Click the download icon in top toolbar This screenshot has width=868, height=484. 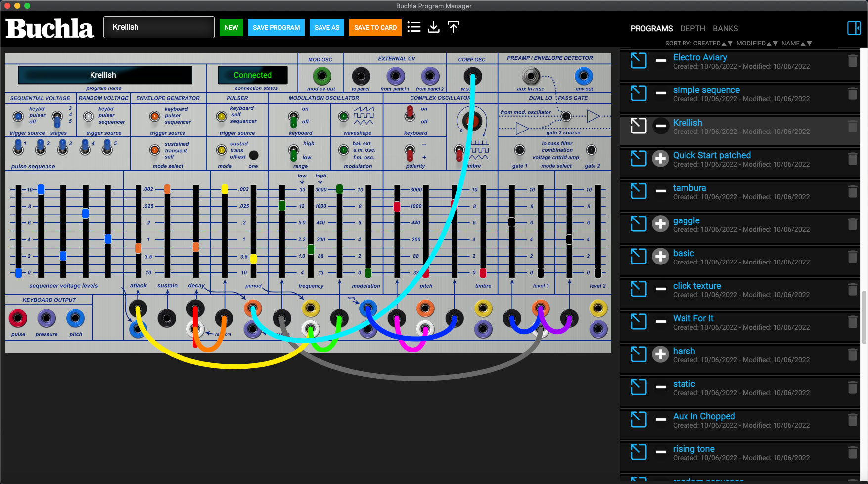(x=434, y=27)
